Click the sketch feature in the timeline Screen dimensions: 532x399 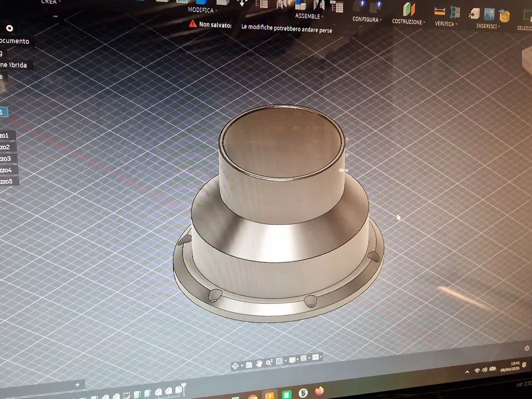point(127,395)
